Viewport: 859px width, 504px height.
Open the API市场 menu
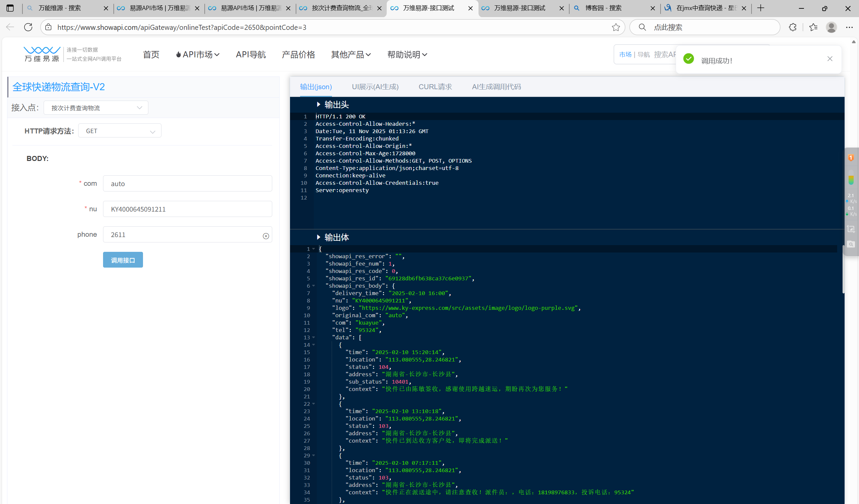(x=198, y=54)
